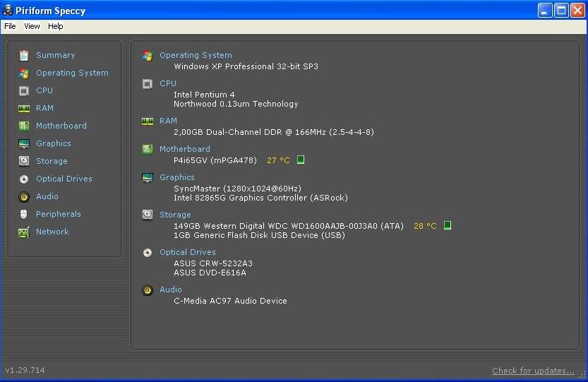Click the Audio heading link in summary

tap(171, 290)
